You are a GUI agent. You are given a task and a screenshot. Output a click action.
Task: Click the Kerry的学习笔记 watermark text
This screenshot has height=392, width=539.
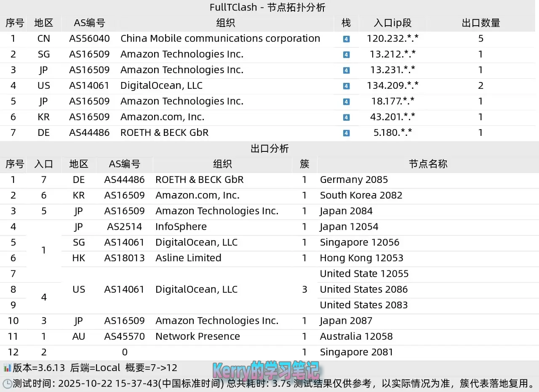click(265, 371)
